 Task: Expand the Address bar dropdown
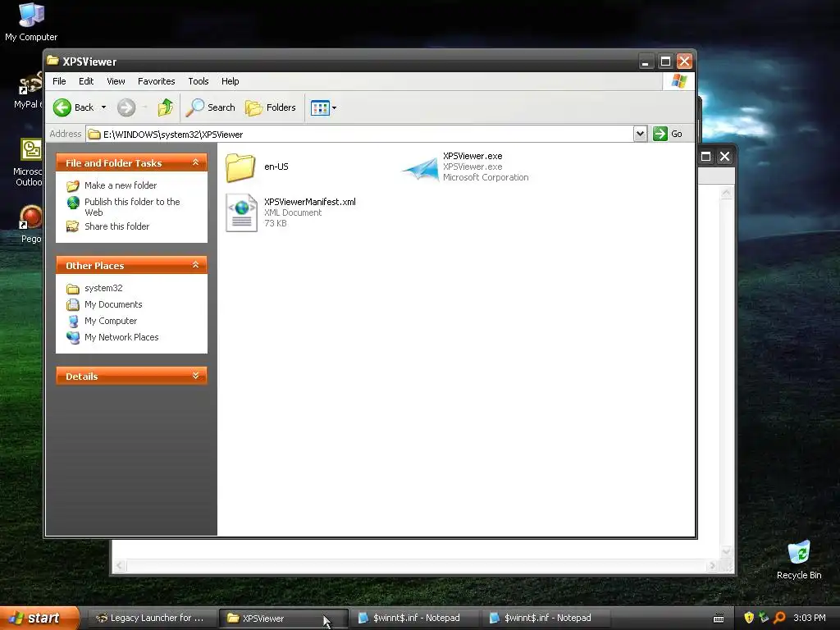tap(640, 134)
